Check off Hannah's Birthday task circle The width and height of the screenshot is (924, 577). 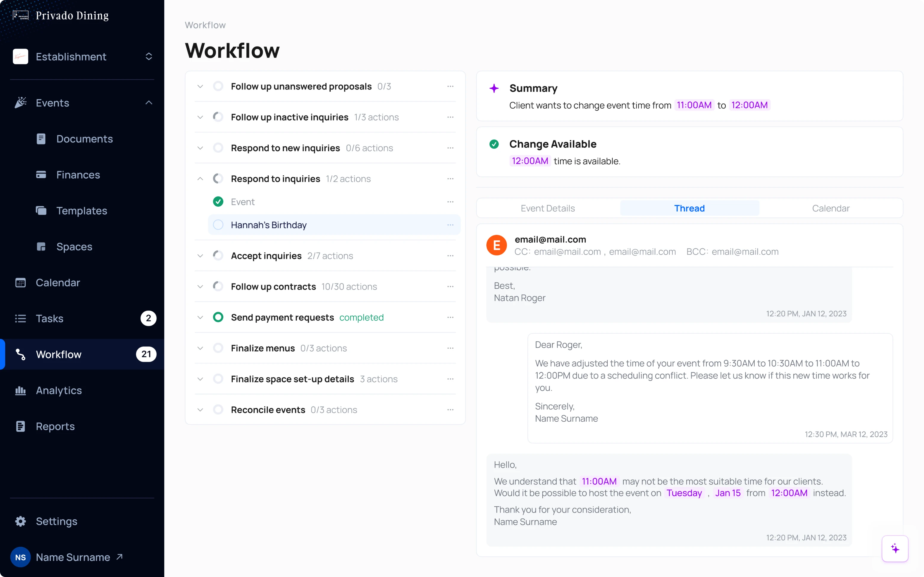[218, 225]
